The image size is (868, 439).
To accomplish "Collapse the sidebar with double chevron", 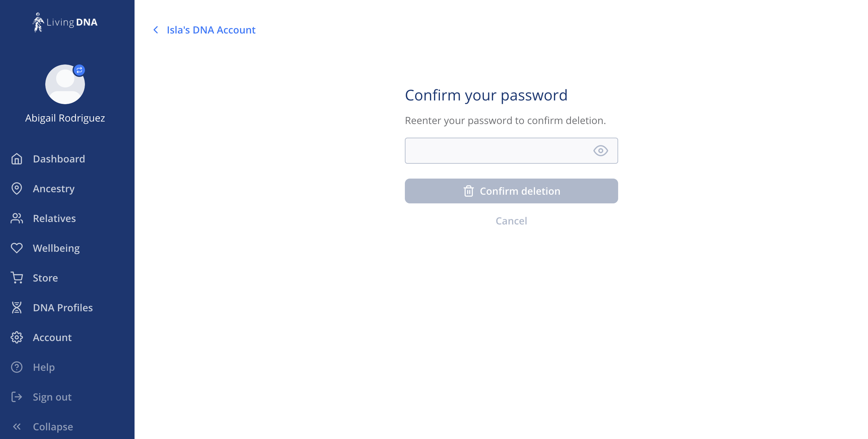I will click(16, 427).
